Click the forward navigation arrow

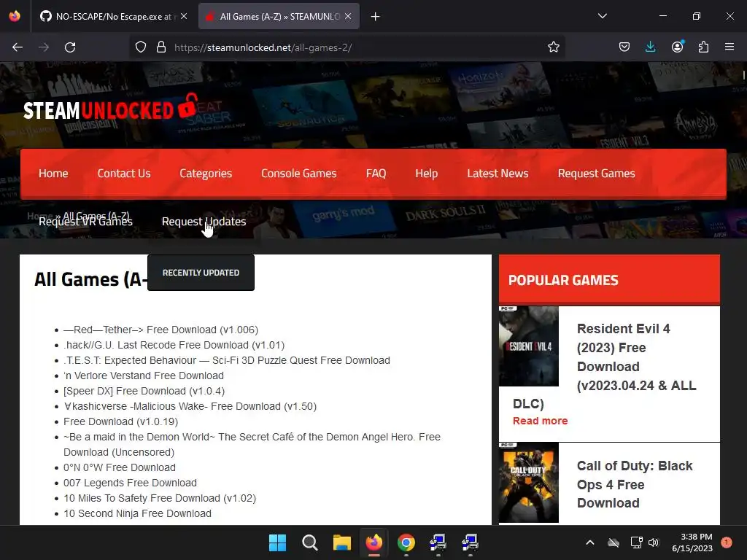tap(44, 47)
